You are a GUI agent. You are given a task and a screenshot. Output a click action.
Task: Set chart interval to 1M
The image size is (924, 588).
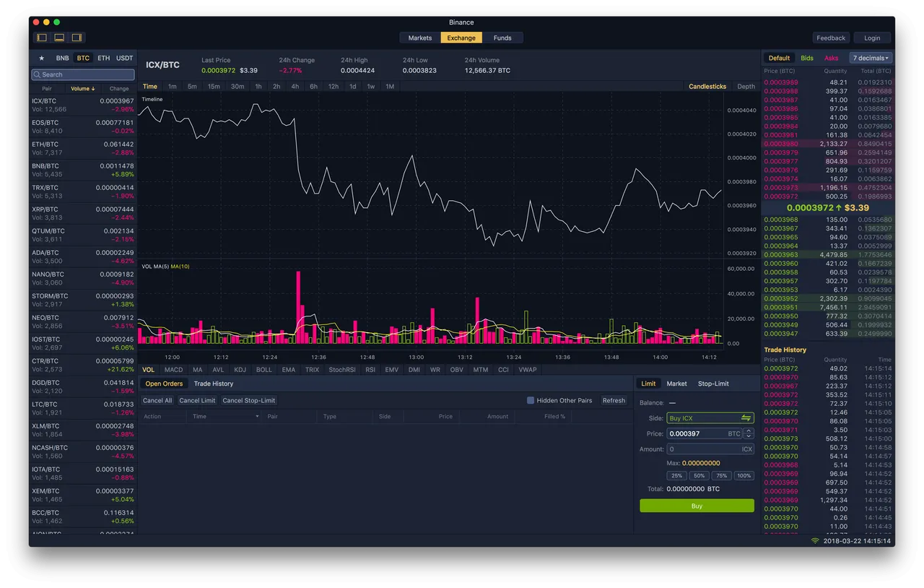390,87
